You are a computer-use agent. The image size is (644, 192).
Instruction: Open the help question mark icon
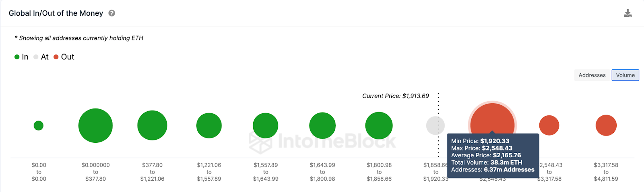tap(112, 13)
